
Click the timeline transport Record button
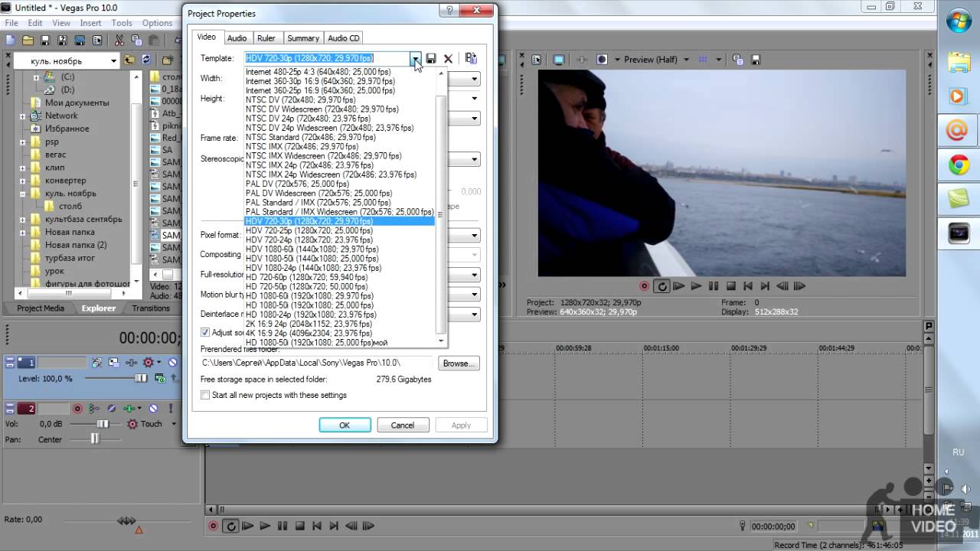(214, 526)
